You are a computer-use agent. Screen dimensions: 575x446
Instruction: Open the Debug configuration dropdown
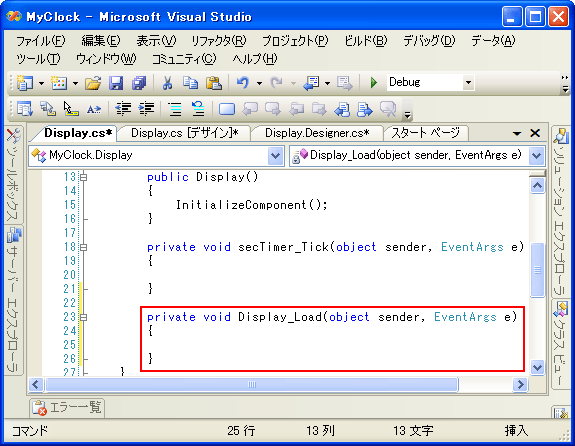pyautogui.click(x=468, y=83)
